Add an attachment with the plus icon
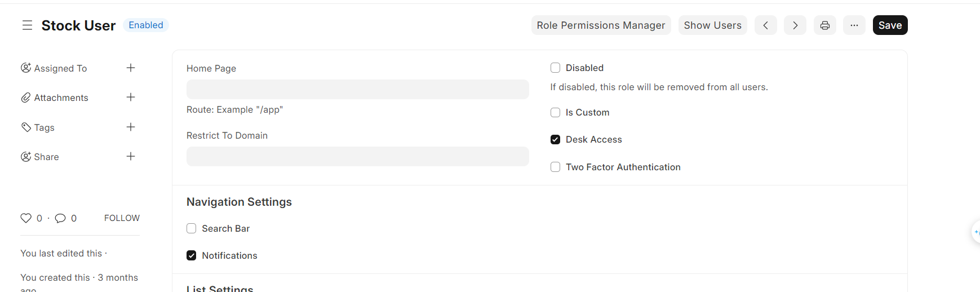This screenshot has height=292, width=980. tap(131, 98)
